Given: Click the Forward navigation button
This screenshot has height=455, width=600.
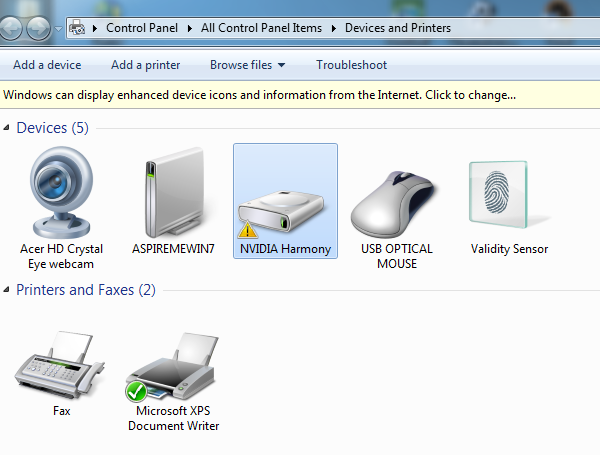Looking at the screenshot, I should [38, 28].
